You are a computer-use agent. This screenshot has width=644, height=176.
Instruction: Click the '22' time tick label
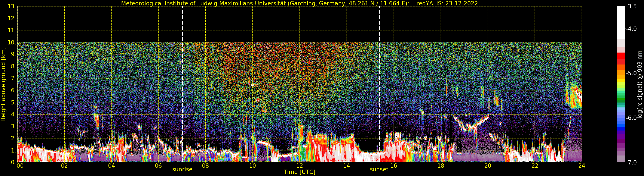535,166
